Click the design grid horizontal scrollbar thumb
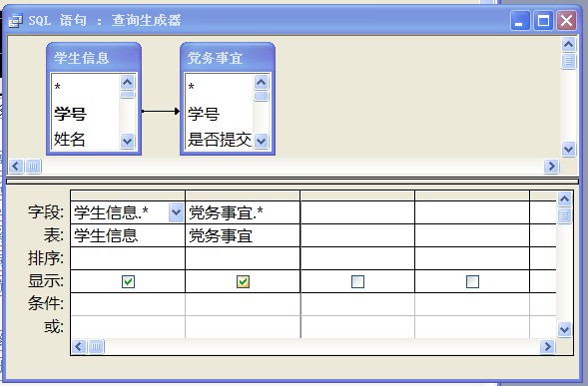Screen dimensions: 588x386 96,347
